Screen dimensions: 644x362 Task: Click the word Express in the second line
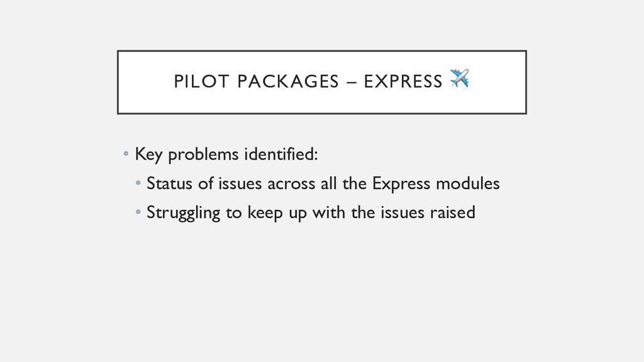[x=401, y=184]
